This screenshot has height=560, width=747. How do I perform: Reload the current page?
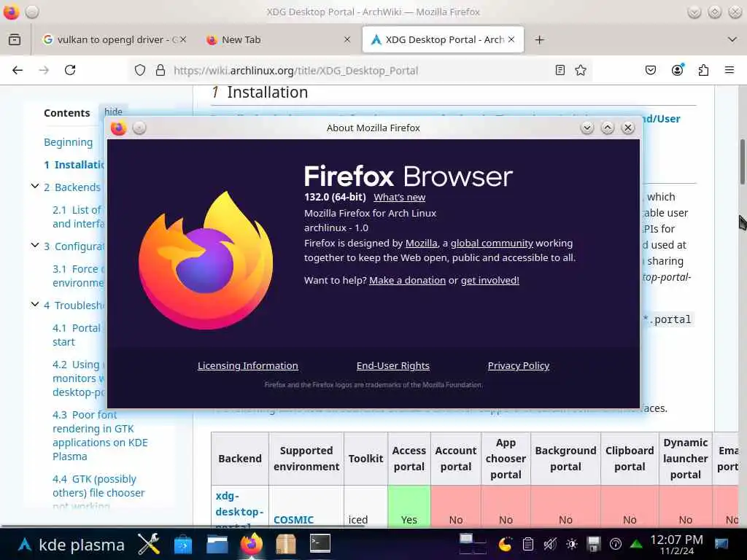(70, 71)
